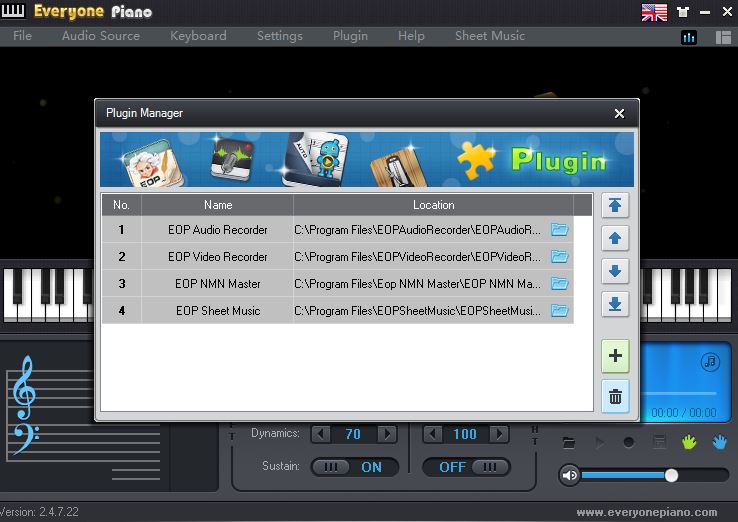This screenshot has width=738, height=522.
Task: Open file with player folder icon
Action: pos(569,442)
